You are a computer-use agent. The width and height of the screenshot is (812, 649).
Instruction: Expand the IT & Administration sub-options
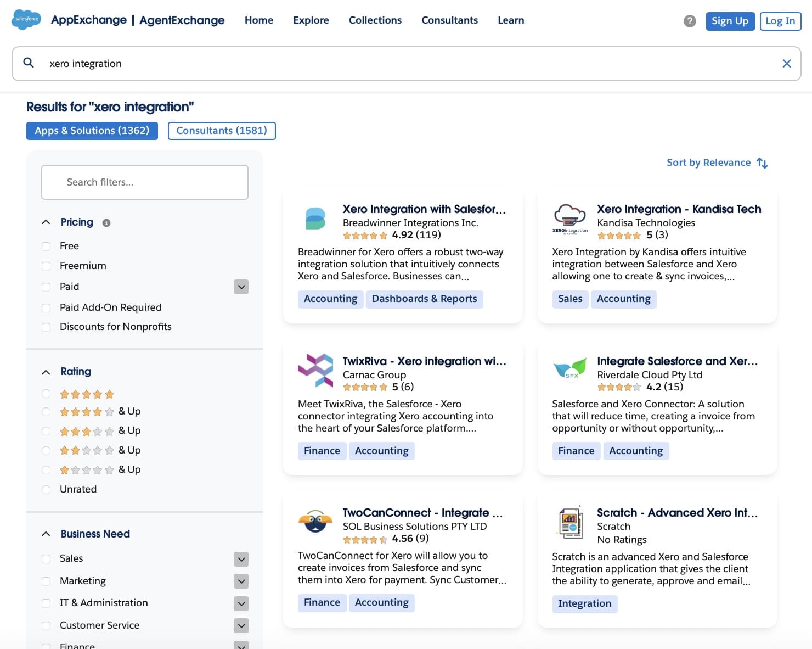241,603
